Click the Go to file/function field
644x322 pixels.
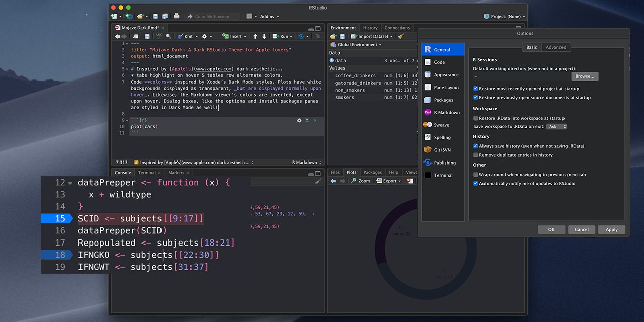pyautogui.click(x=212, y=16)
